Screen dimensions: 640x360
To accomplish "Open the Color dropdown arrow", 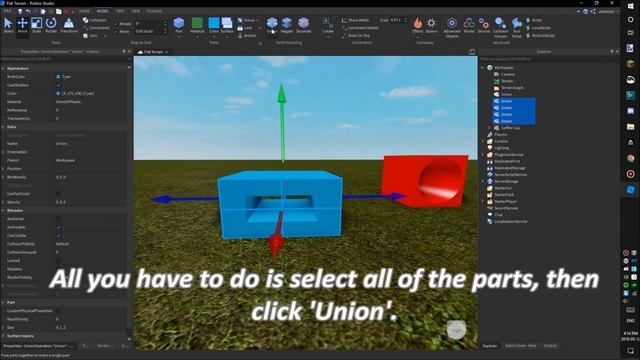I will point(213,37).
